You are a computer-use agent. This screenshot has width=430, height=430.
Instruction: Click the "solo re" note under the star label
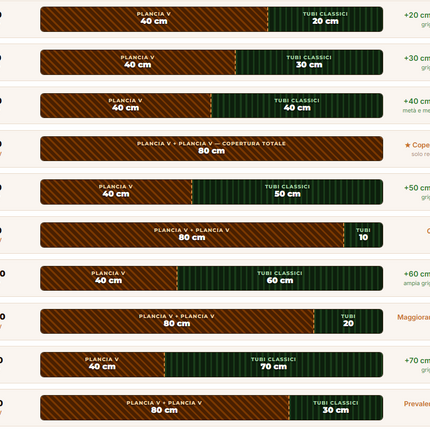click(x=421, y=154)
